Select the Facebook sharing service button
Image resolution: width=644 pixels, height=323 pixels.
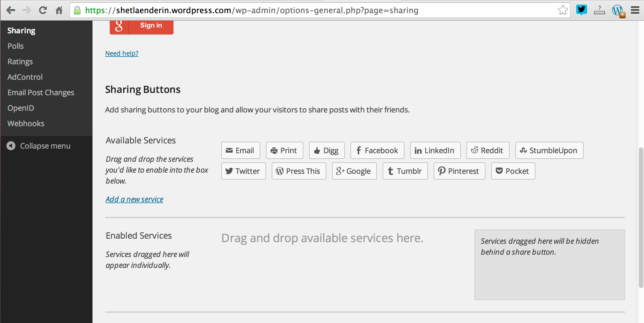point(377,150)
